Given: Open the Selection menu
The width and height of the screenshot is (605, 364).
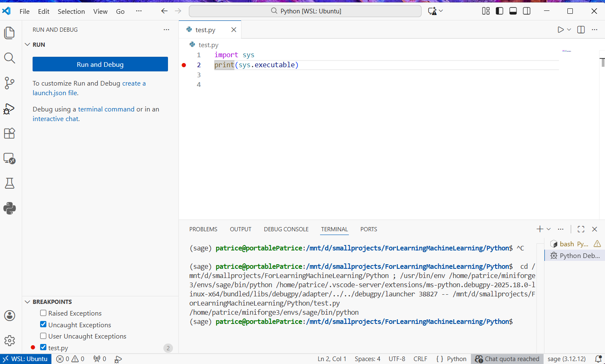Looking at the screenshot, I should (71, 11).
